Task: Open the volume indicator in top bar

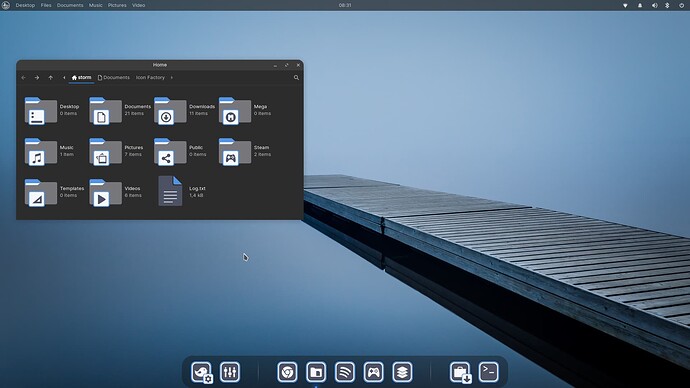Action: 654,5
